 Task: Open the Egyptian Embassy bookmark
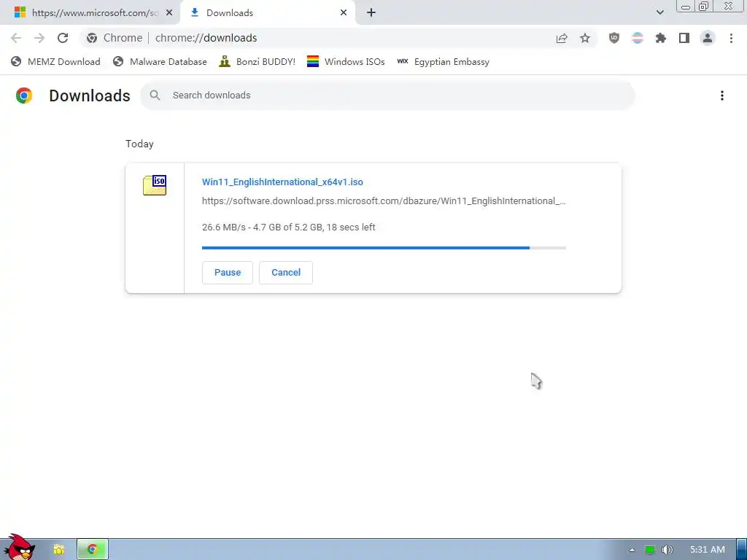coord(443,61)
